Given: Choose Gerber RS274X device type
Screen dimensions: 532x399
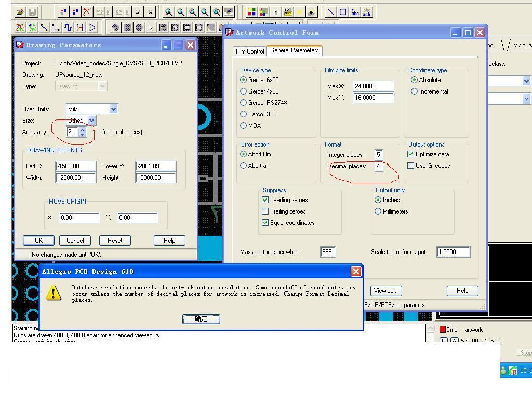Looking at the screenshot, I should point(263,103).
